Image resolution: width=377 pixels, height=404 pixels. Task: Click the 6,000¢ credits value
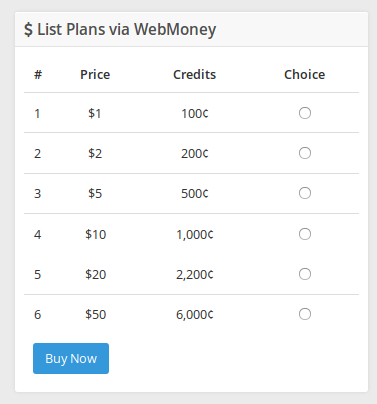click(195, 315)
